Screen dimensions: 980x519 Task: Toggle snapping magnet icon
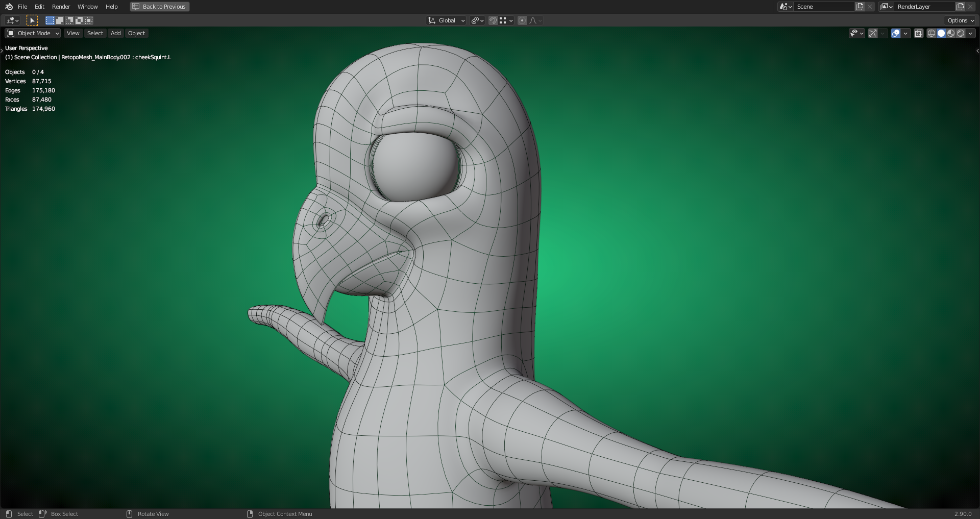point(493,20)
